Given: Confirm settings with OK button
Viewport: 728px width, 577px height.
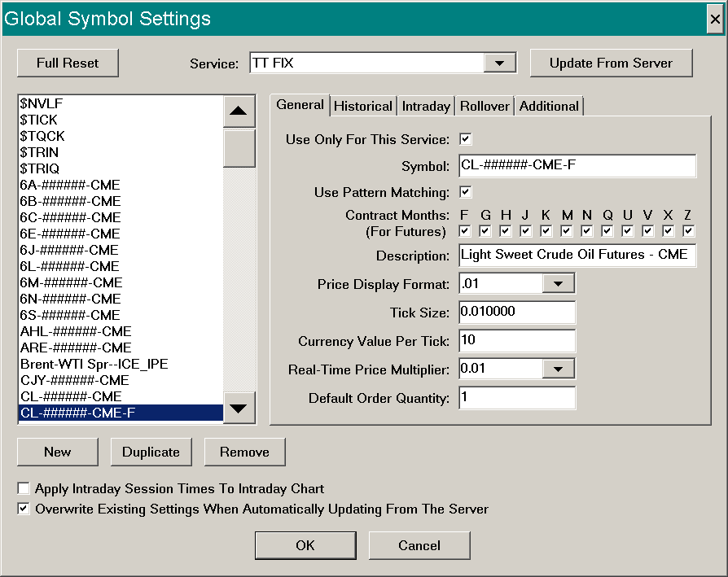Looking at the screenshot, I should (x=305, y=545).
